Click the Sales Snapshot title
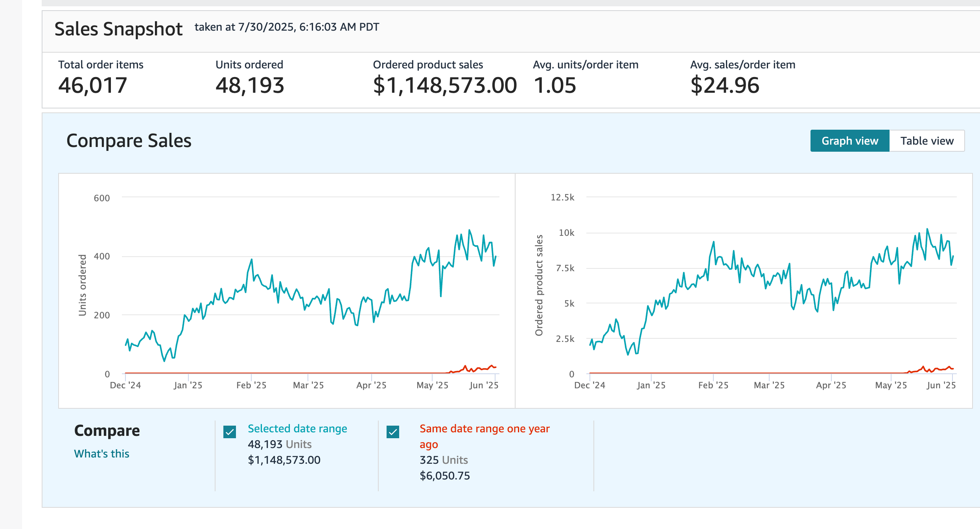This screenshot has width=980, height=529. tap(118, 29)
